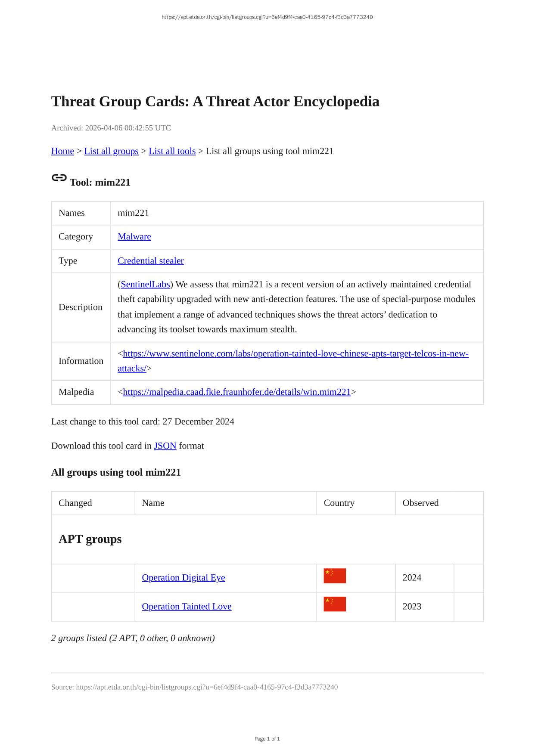Navigate to the List all tools breadcrumb
This screenshot has width=535, height=756.
tap(172, 151)
